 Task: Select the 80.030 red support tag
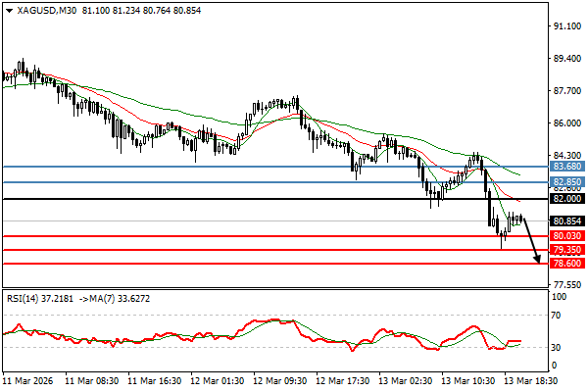[x=566, y=236]
